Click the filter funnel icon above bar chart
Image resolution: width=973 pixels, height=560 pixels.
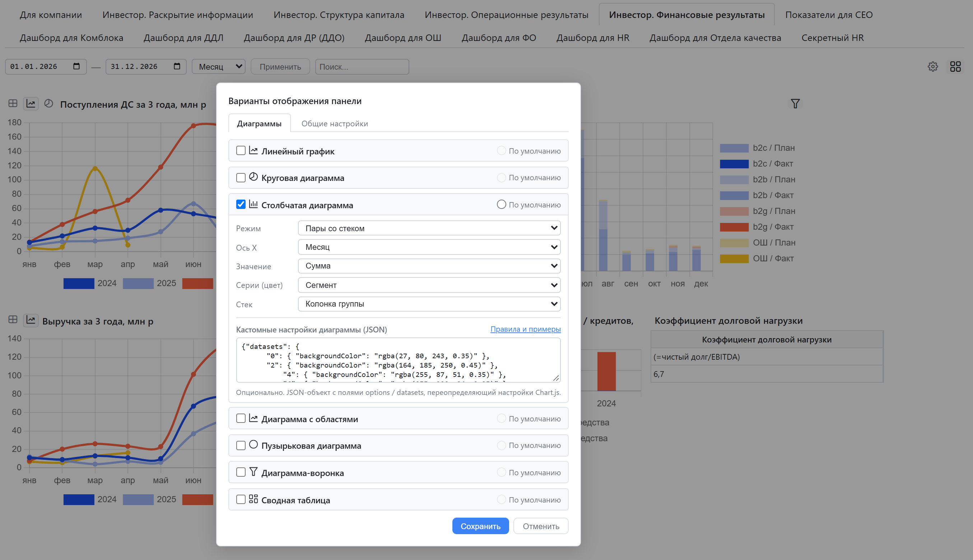[795, 103]
